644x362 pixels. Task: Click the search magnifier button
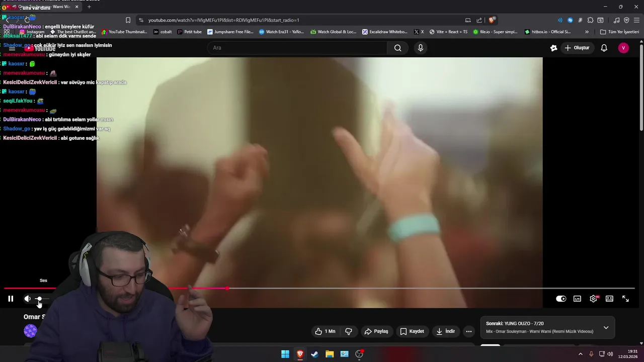(x=398, y=48)
